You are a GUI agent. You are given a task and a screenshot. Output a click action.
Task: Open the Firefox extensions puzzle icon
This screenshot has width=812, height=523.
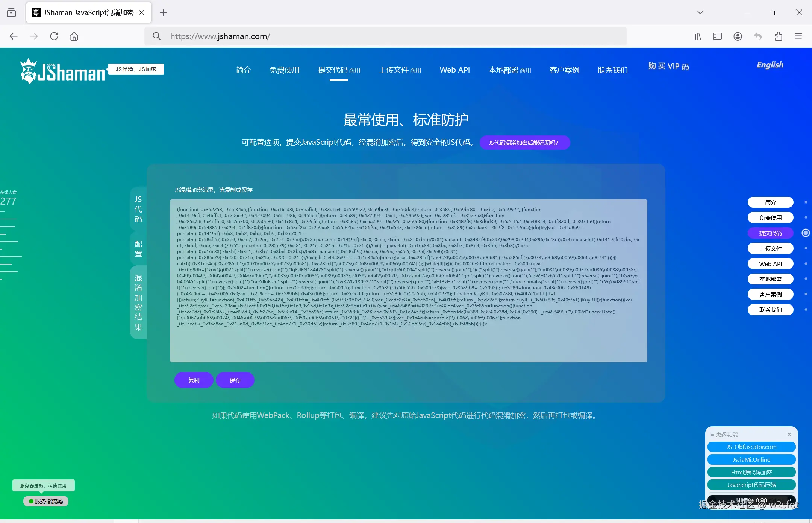tap(778, 36)
